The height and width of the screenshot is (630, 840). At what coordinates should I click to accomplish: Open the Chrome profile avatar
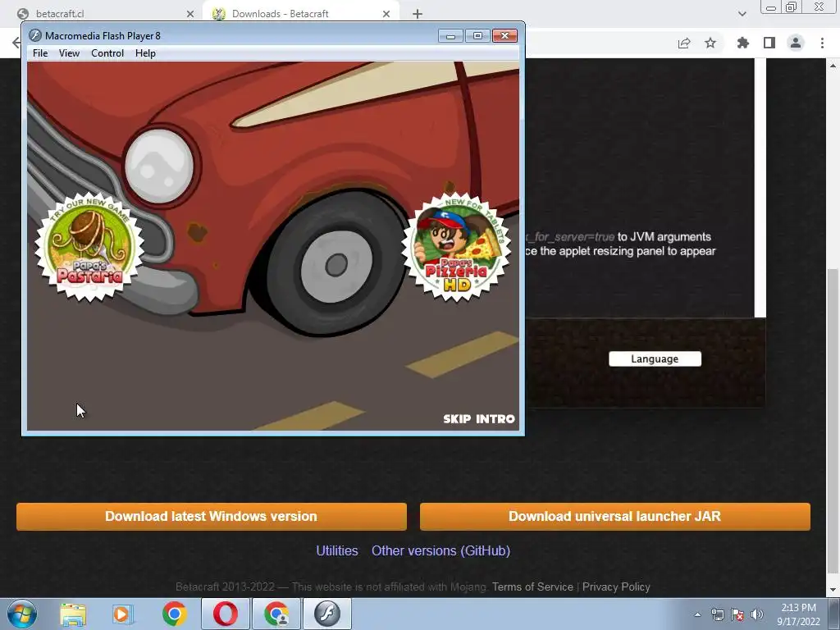click(x=796, y=43)
